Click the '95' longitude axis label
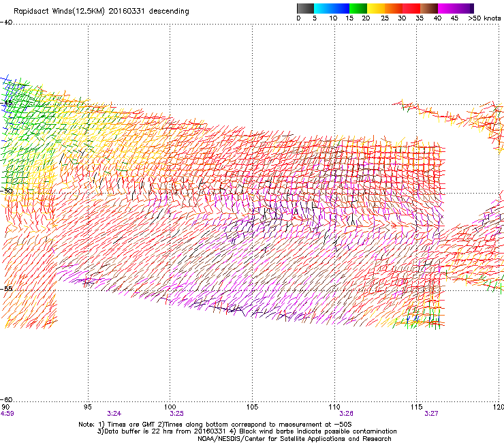504x443 pixels. [x=87, y=408]
